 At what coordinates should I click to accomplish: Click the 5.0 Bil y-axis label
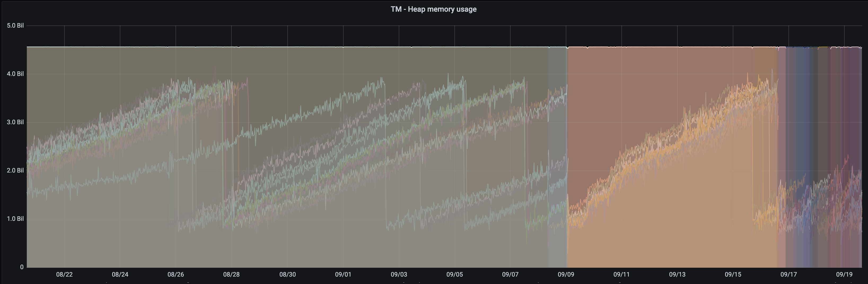pos(15,26)
